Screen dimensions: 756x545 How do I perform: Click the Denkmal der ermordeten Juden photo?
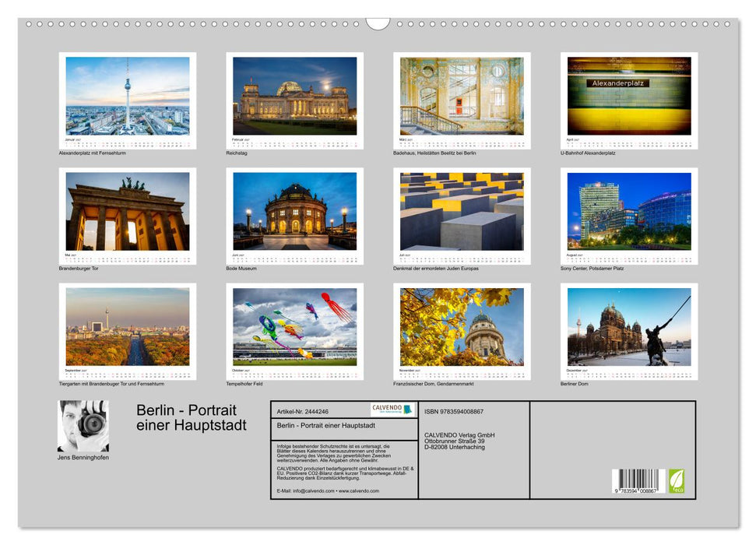[x=462, y=211]
